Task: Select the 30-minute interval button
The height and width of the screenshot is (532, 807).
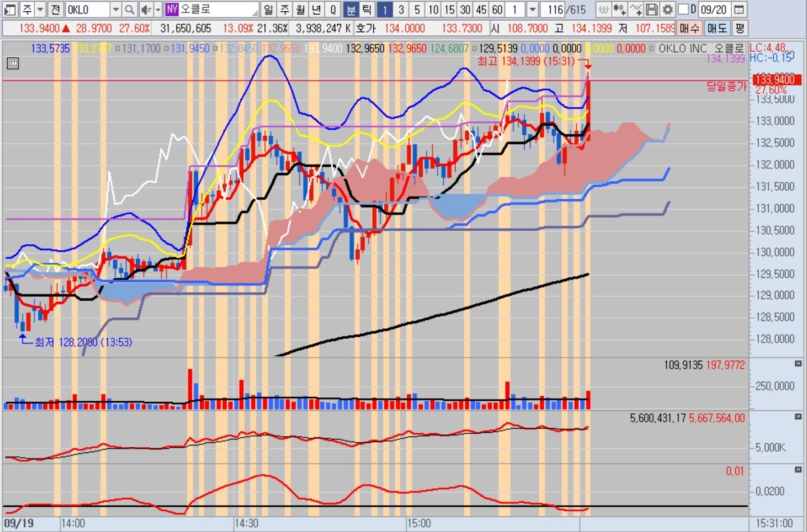Action: click(465, 10)
